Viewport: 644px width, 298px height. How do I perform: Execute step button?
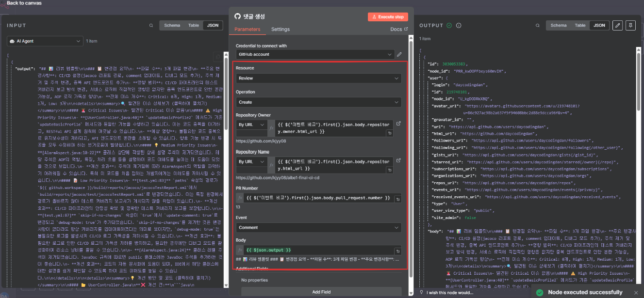tap(388, 16)
